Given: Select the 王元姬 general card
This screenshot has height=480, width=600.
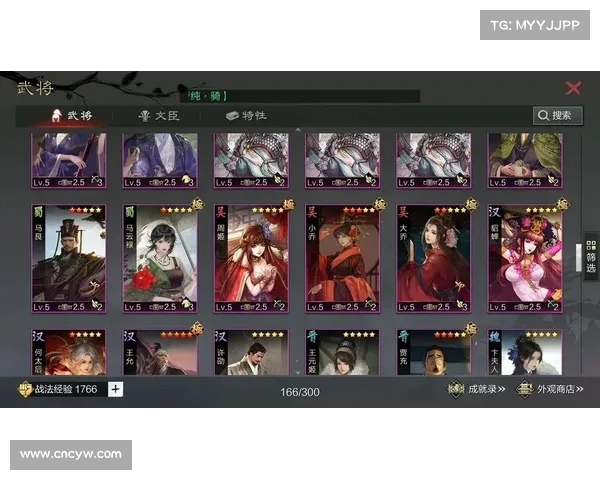Looking at the screenshot, I should pyautogui.click(x=342, y=352).
